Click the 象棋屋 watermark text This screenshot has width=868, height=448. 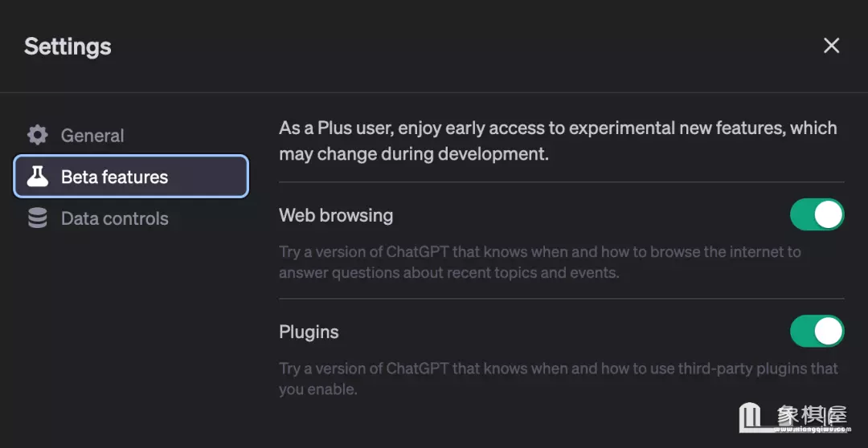tap(812, 414)
